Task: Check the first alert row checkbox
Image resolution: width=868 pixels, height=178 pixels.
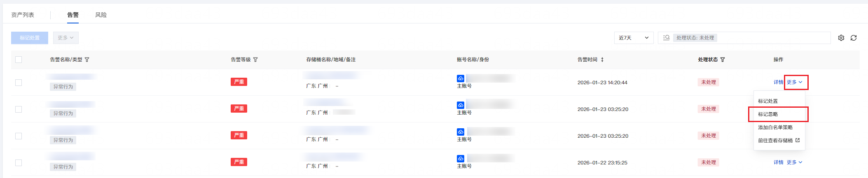Action: coord(19,83)
